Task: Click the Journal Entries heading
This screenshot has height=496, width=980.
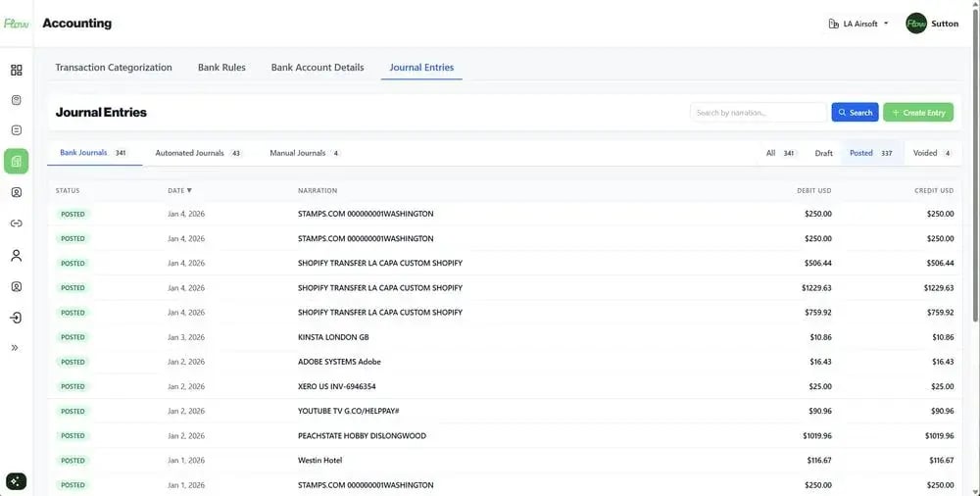Action: click(101, 113)
